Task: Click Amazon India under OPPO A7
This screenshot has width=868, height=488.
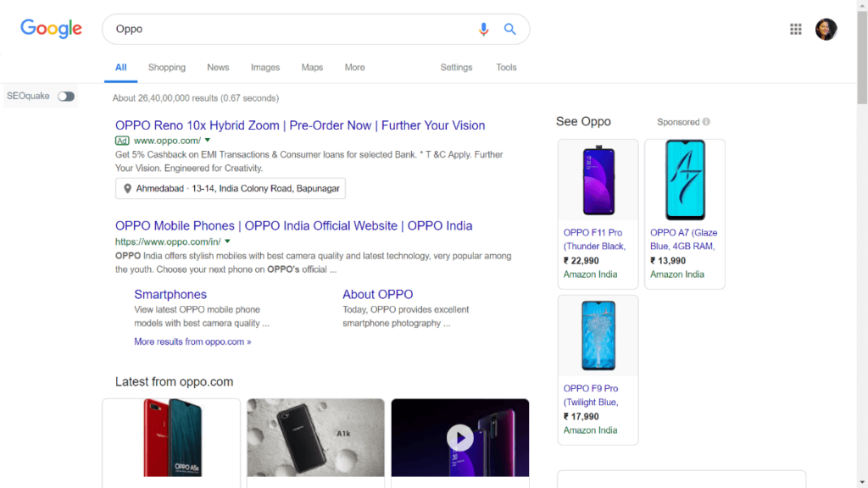Action: (x=677, y=274)
